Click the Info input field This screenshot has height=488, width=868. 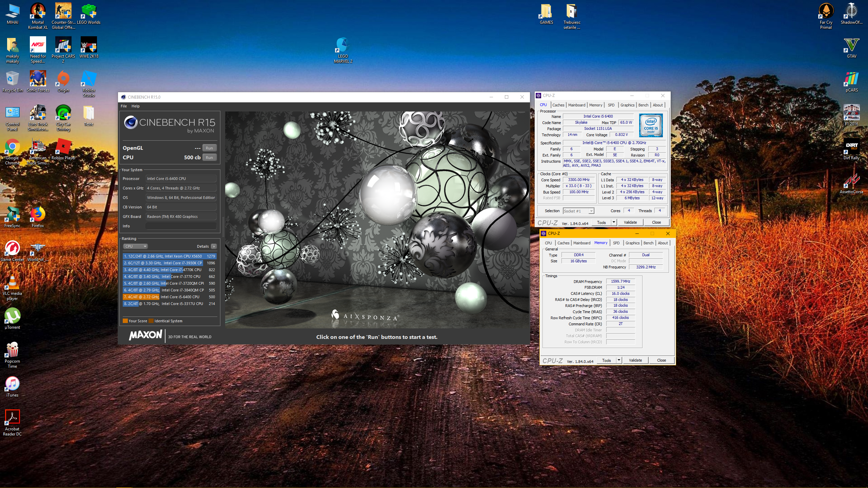click(181, 226)
